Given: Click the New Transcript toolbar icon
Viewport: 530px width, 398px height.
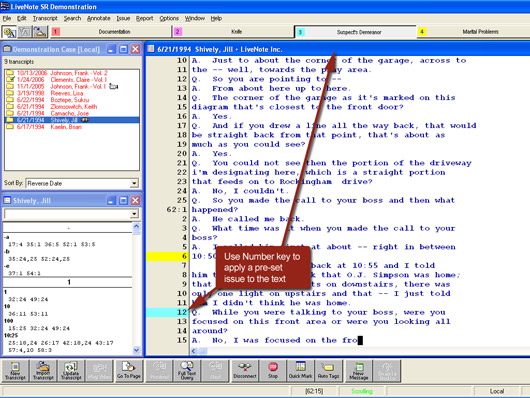Looking at the screenshot, I should (x=16, y=371).
